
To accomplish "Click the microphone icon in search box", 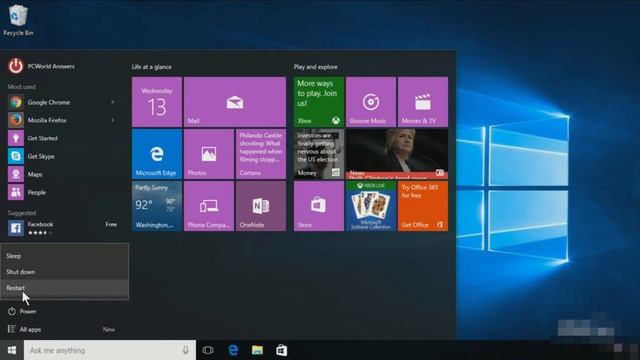I will 185,350.
